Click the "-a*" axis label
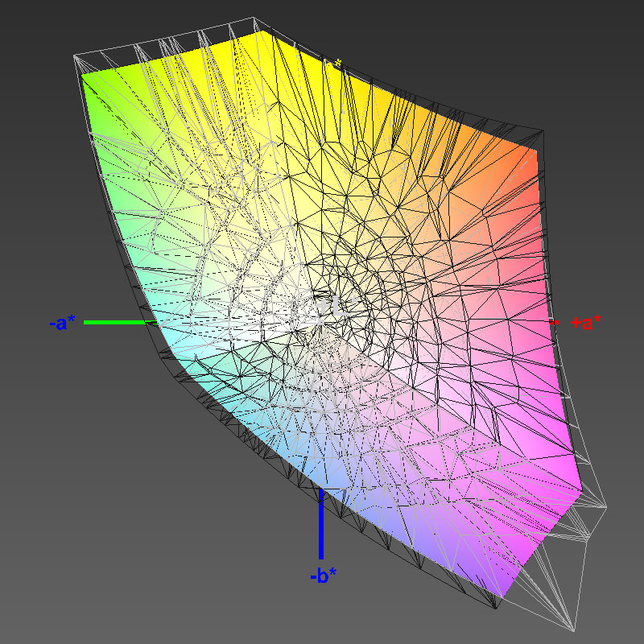 tap(62, 323)
